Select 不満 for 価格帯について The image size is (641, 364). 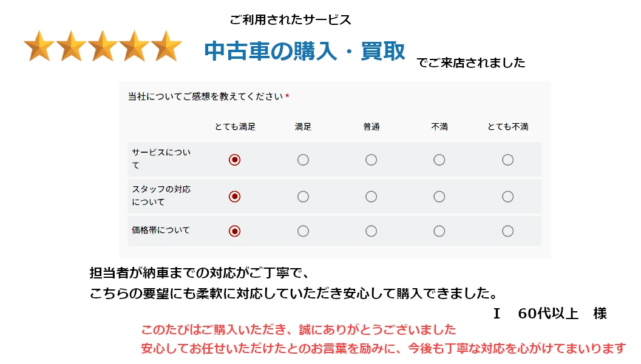(x=439, y=231)
